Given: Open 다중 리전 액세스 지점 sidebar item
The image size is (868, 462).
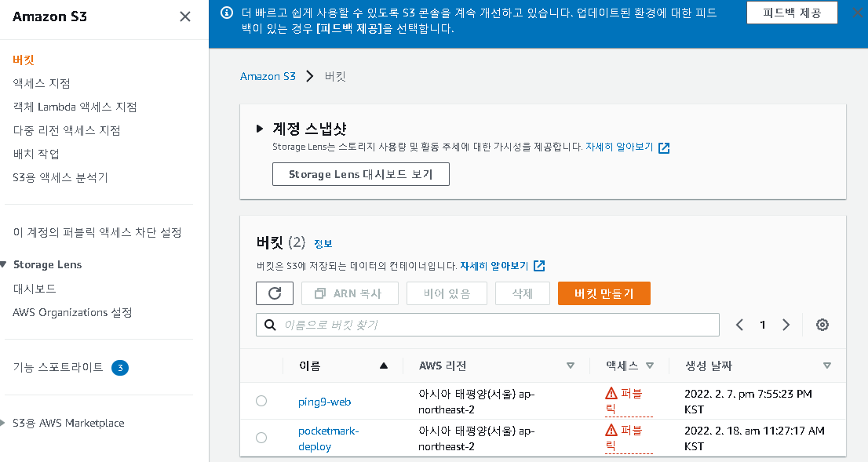Looking at the screenshot, I should pyautogui.click(x=67, y=130).
